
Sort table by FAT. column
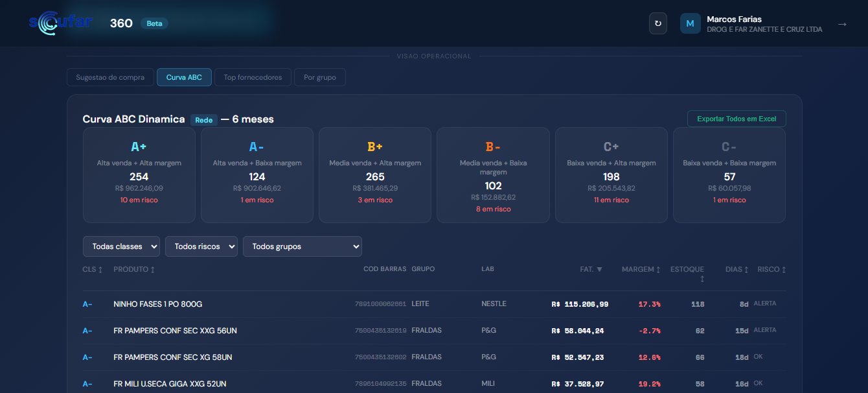(591, 269)
